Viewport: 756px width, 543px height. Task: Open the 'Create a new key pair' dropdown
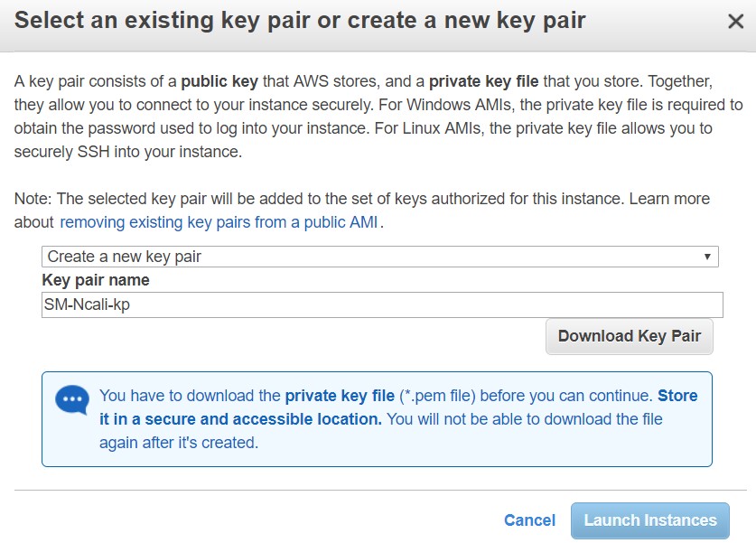(x=379, y=257)
